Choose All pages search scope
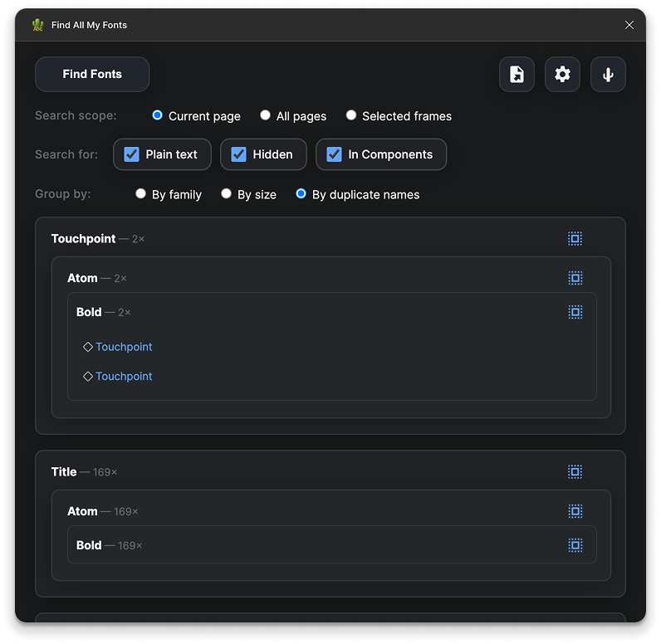 pos(266,115)
